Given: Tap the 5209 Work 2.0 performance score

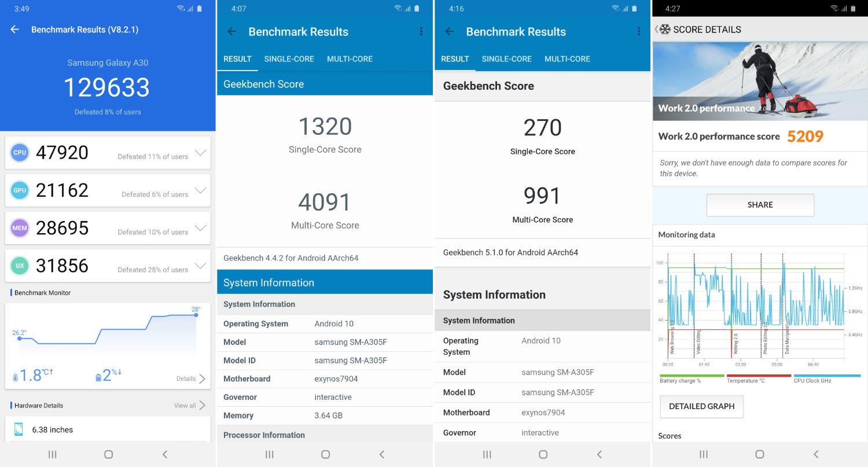Looking at the screenshot, I should pos(805,137).
